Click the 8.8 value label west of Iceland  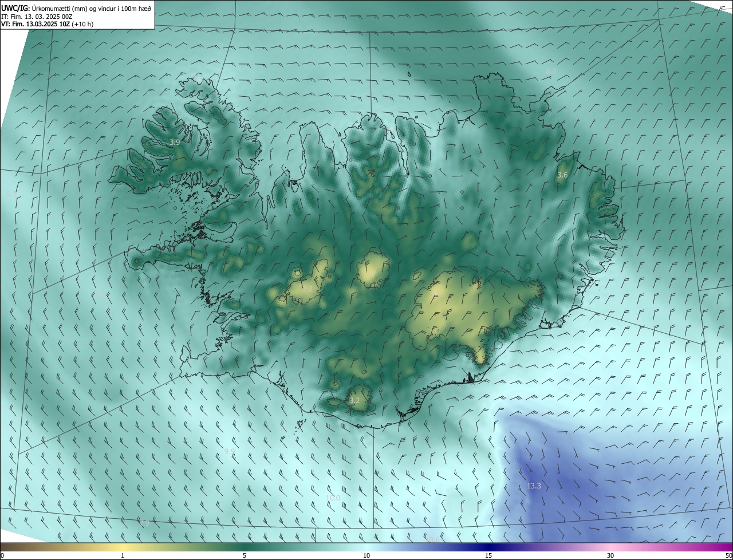click(100, 294)
